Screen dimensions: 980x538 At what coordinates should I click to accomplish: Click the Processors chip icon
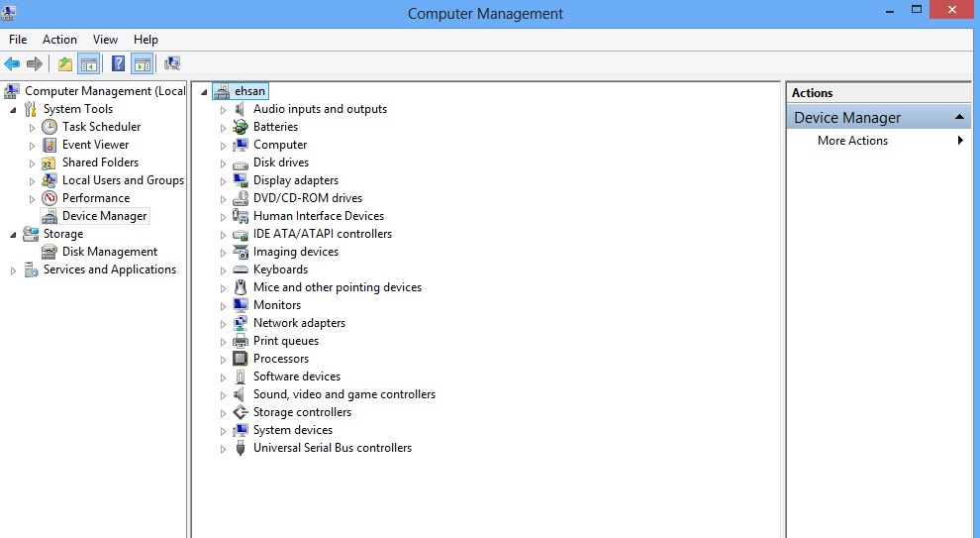tap(241, 359)
